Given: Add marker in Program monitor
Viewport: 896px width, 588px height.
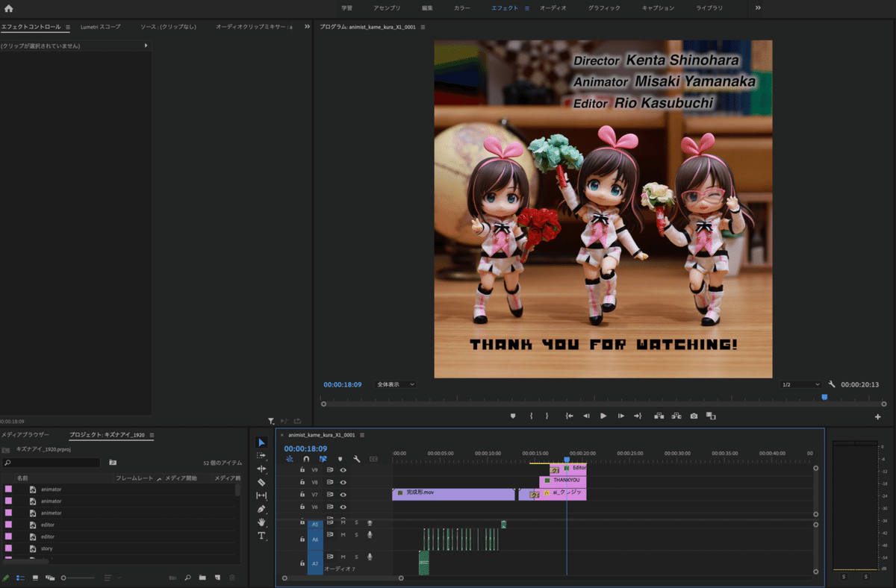Looking at the screenshot, I should coord(513,416).
